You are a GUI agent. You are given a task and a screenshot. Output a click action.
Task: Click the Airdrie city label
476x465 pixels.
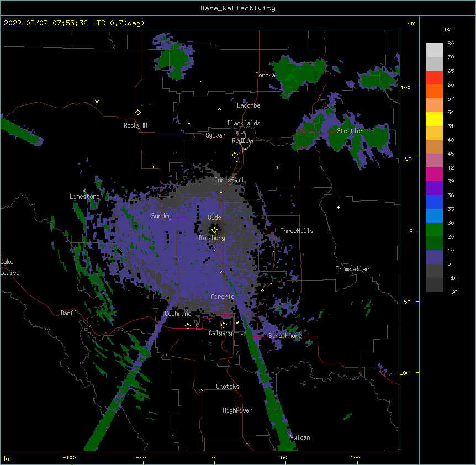coord(223,297)
